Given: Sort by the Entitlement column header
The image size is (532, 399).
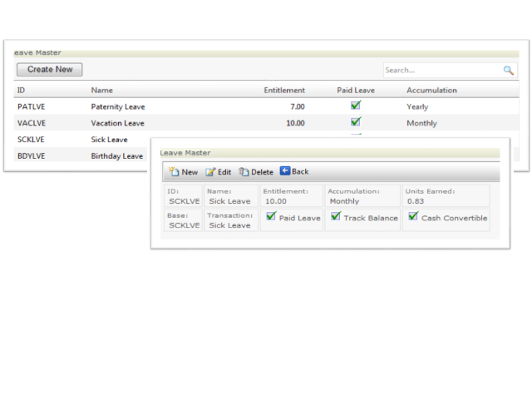Looking at the screenshot, I should click(284, 90).
